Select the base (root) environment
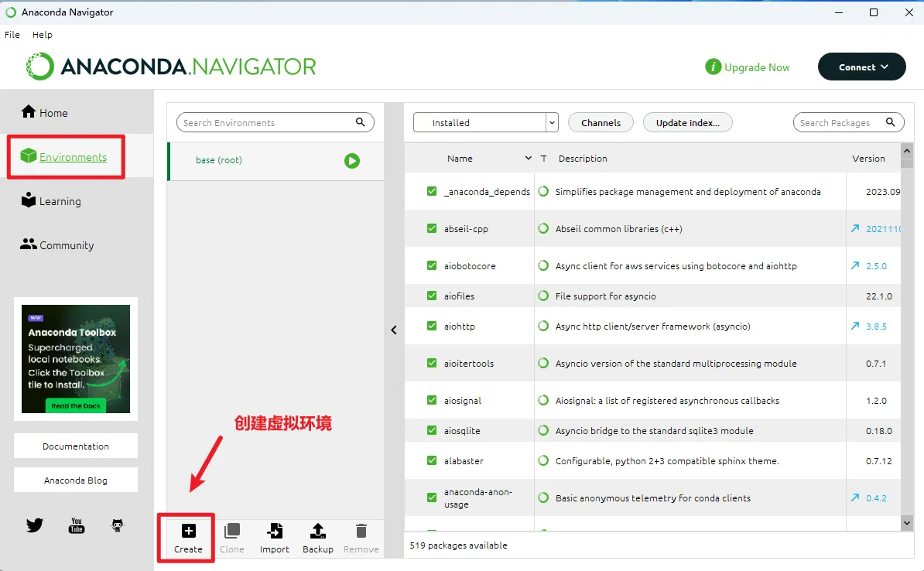924x571 pixels. pos(275,161)
